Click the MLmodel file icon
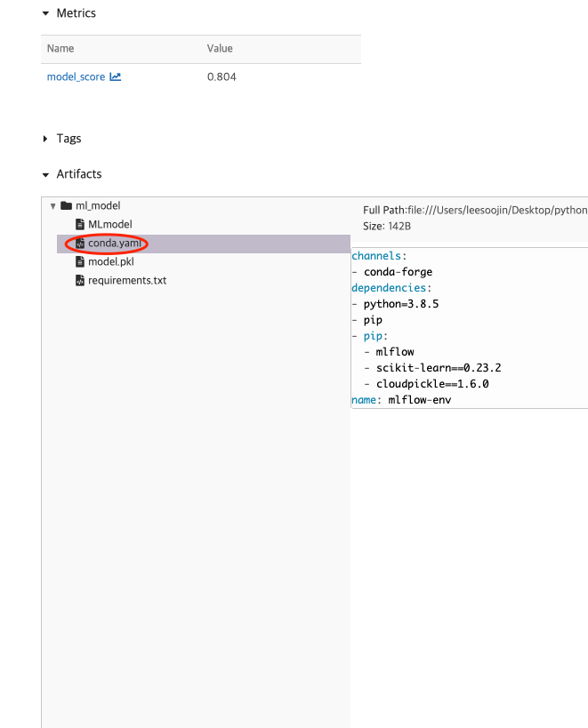Screen dimensions: 588x728 coord(80,225)
